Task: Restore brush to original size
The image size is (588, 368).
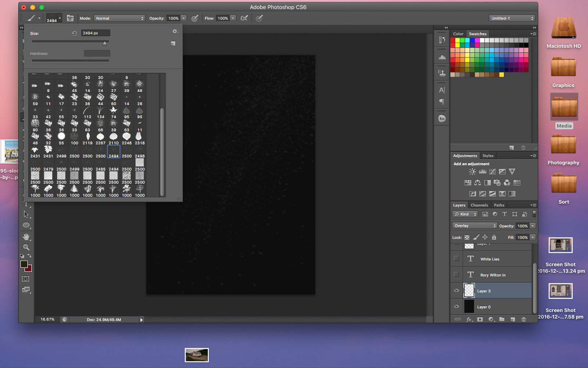Action: 74,33
